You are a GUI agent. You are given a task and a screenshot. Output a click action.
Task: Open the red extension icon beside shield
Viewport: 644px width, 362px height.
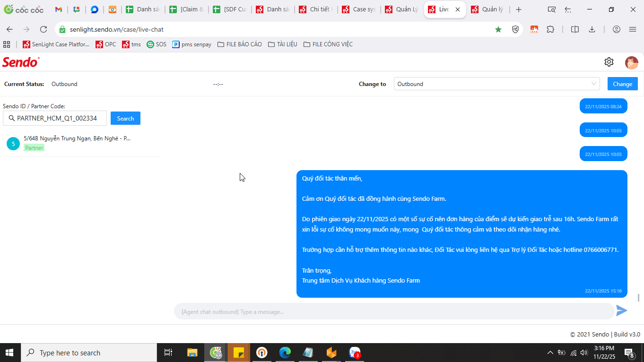pyautogui.click(x=534, y=29)
